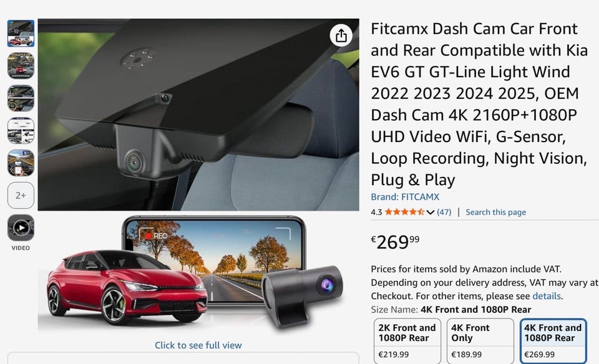Image resolution: width=599 pixels, height=364 pixels.
Task: Click the red Kia EV6 car image
Action: 126,287
